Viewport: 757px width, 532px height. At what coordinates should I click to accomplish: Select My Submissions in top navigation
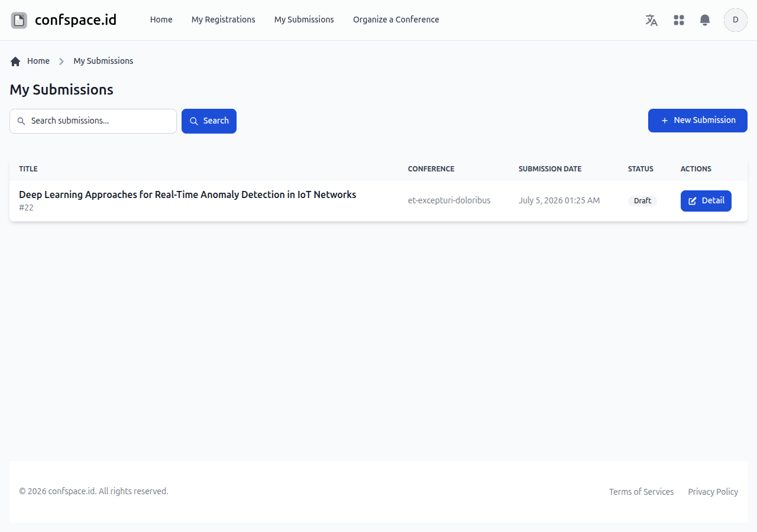pos(304,20)
